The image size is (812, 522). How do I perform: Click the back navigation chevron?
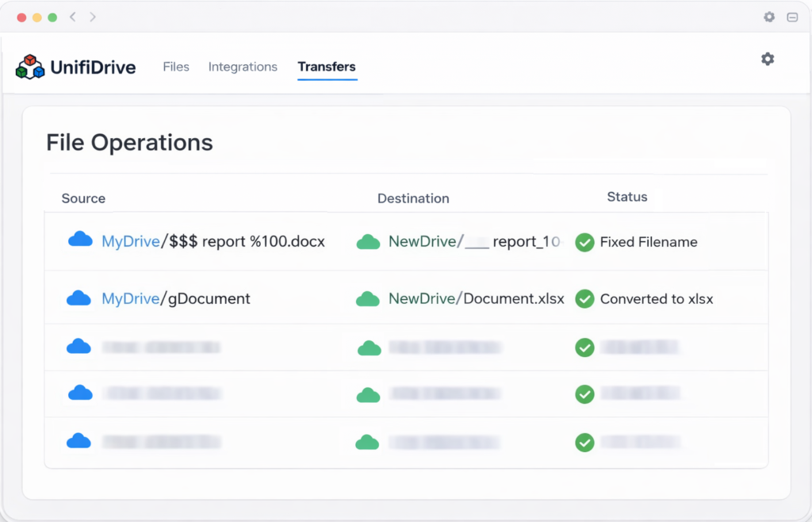coord(72,15)
